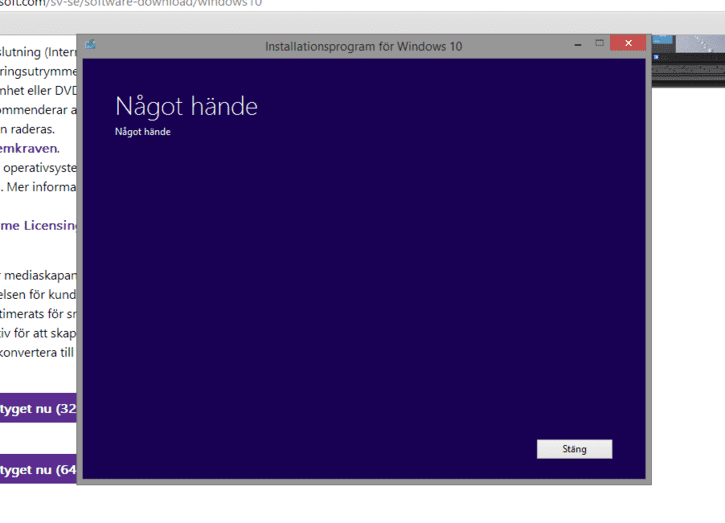Viewport: 725px width, 523px height.
Task: Close the Windows 10 installer window
Action: pyautogui.click(x=627, y=44)
